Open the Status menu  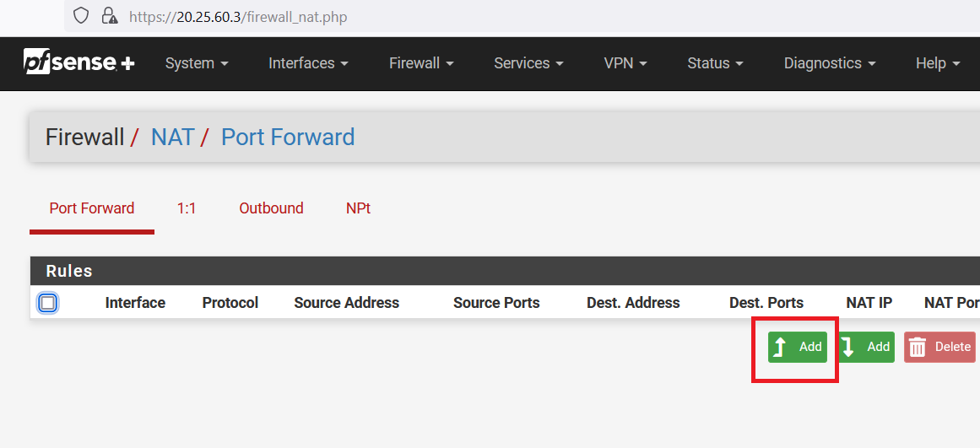click(715, 63)
